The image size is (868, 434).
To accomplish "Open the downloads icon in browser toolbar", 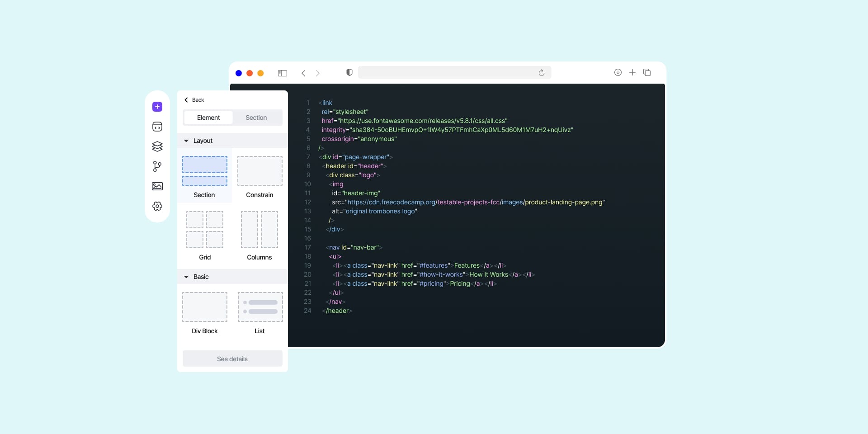I will tap(618, 72).
